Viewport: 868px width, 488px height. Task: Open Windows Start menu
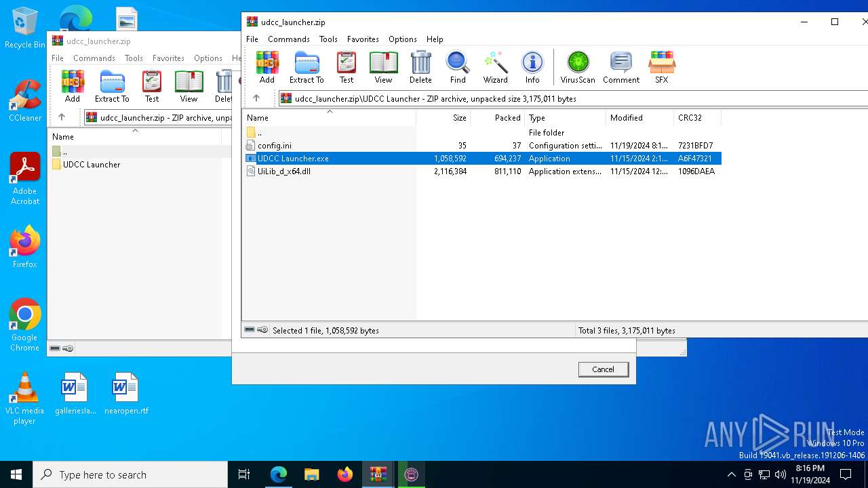point(16,474)
